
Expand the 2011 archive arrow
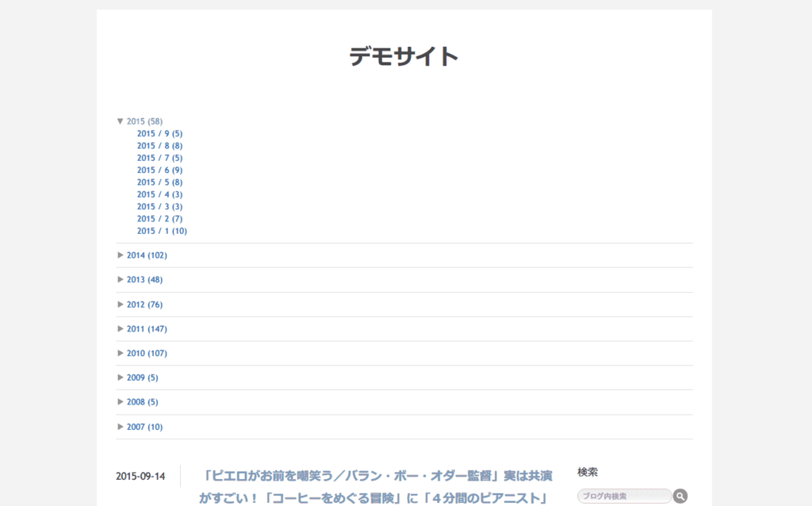coord(121,328)
